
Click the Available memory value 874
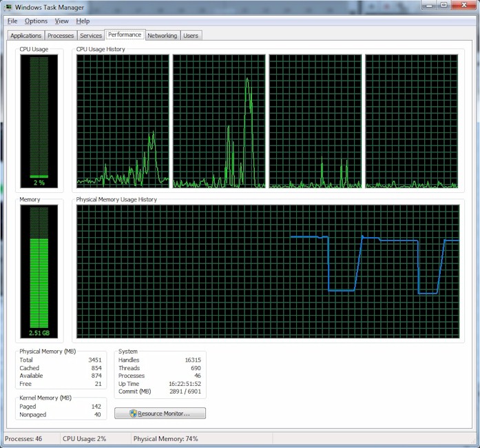pos(96,376)
